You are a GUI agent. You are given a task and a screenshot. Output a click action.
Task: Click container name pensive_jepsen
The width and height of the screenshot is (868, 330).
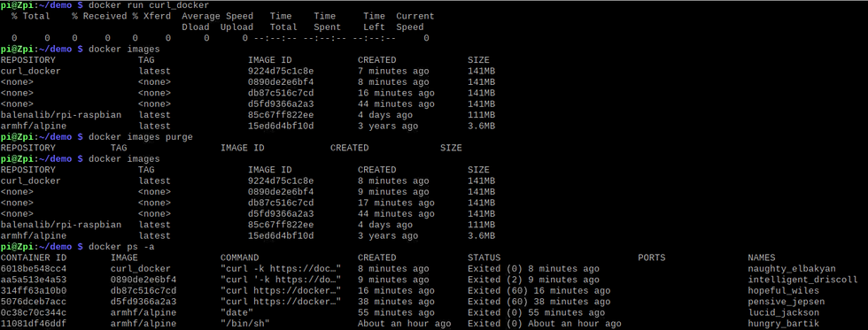point(787,302)
